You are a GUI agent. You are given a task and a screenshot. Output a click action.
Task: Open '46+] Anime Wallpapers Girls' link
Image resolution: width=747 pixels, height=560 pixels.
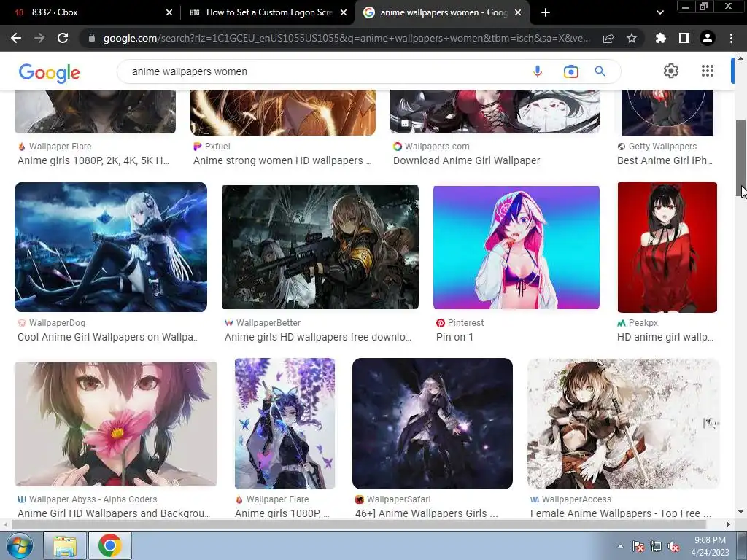pos(427,513)
